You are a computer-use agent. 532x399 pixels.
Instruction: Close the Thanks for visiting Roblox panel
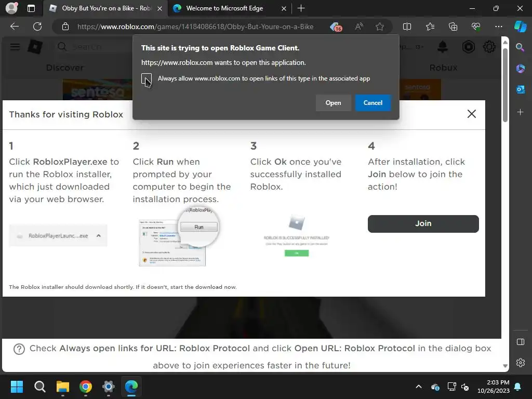coord(472,114)
